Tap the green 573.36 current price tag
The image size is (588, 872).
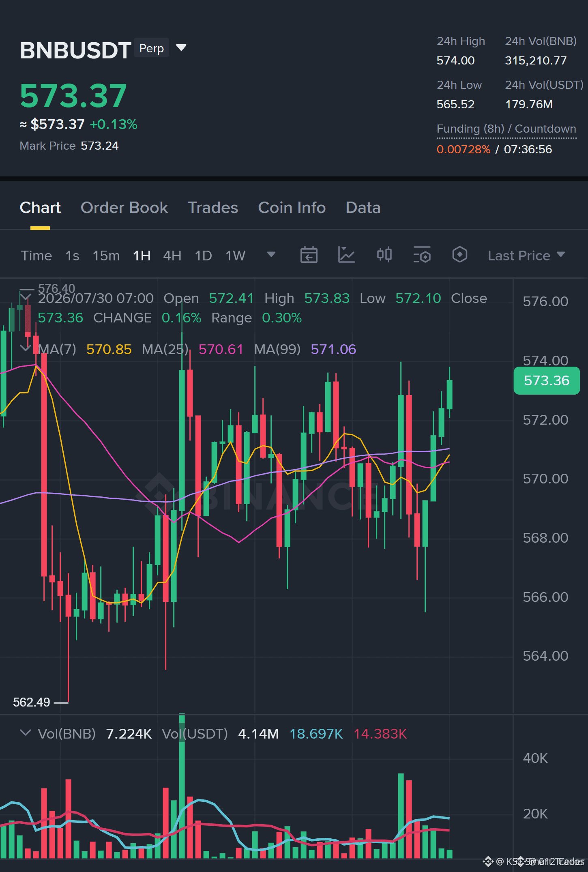click(x=547, y=380)
